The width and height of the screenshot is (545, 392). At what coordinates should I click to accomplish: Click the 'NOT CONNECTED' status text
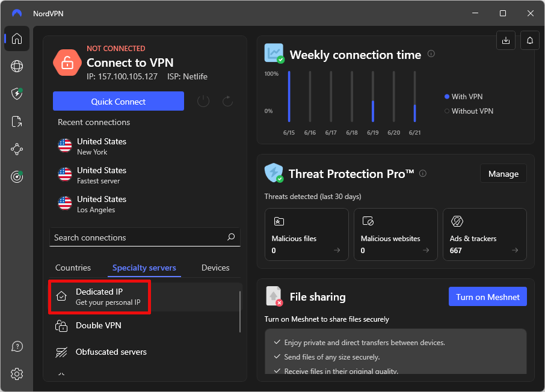coord(115,48)
